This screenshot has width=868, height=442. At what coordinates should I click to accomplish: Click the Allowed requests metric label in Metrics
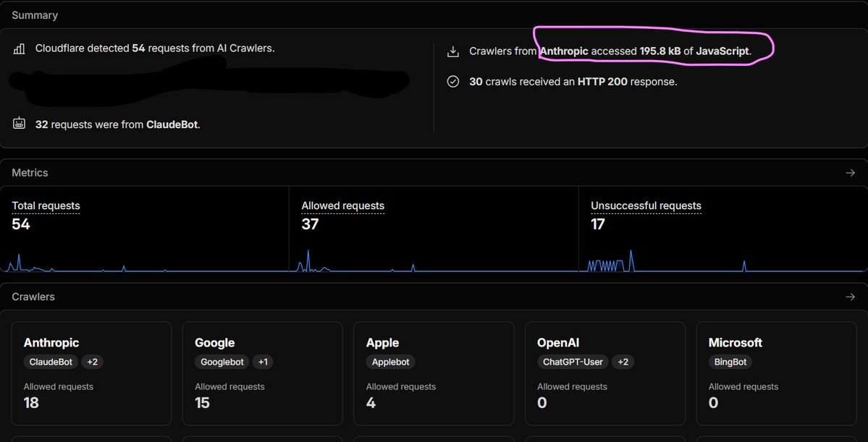[x=342, y=205]
